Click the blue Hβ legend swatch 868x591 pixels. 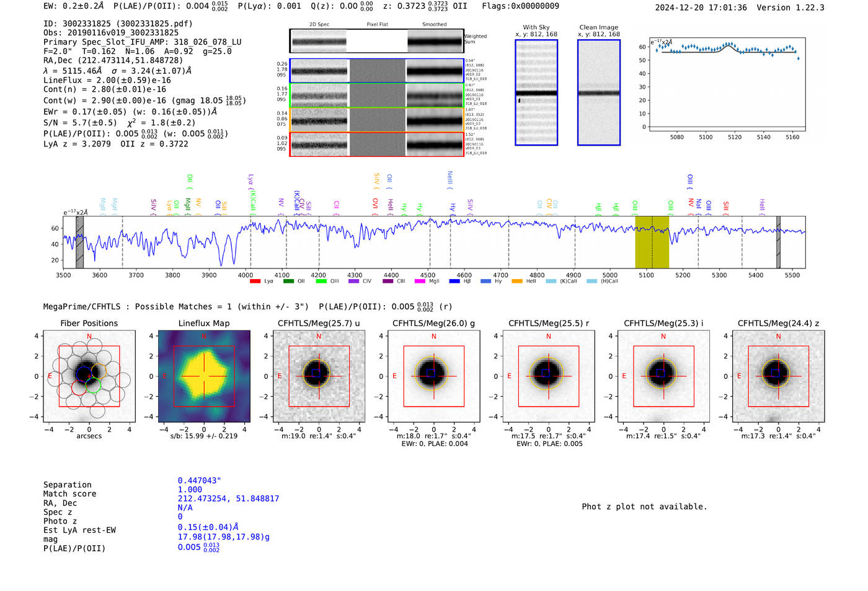(x=454, y=282)
